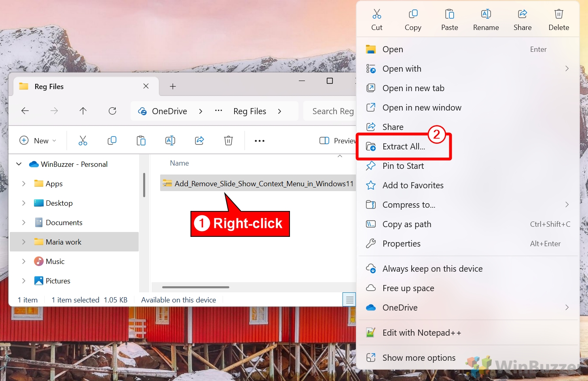Select Extract All from the context menu

(x=404, y=146)
